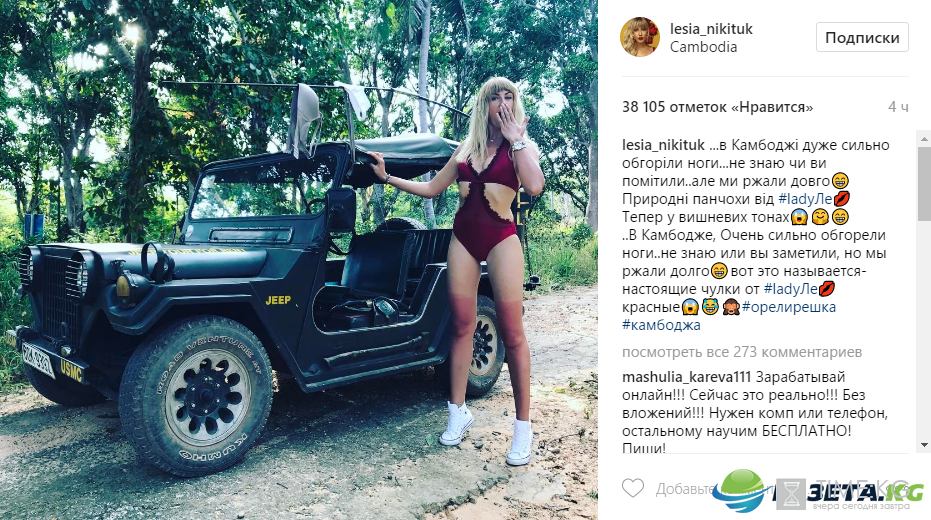Click the comments scrollbar thumb
This screenshot has height=520, width=931.
[924, 184]
